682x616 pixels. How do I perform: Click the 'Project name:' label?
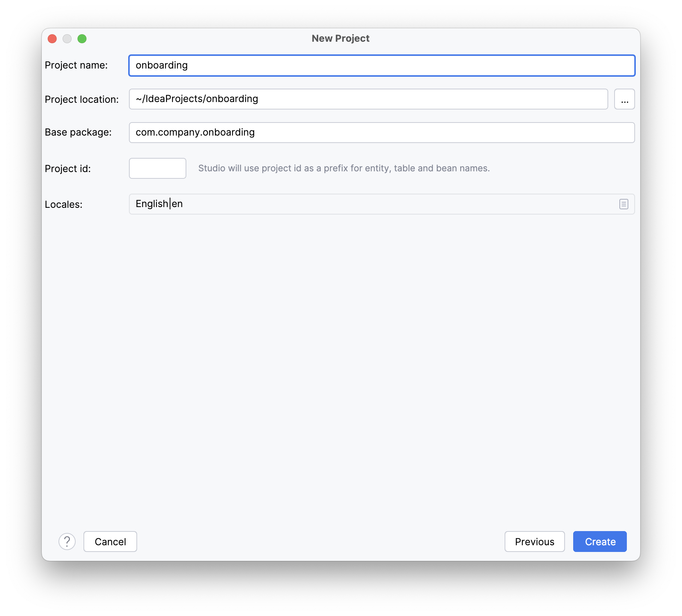pyautogui.click(x=76, y=65)
